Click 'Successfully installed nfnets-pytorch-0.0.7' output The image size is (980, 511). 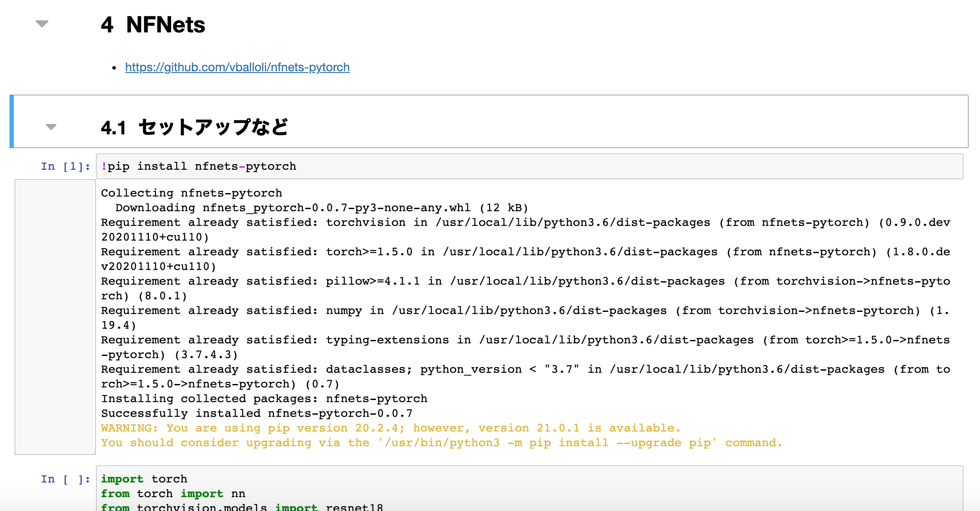pos(257,413)
